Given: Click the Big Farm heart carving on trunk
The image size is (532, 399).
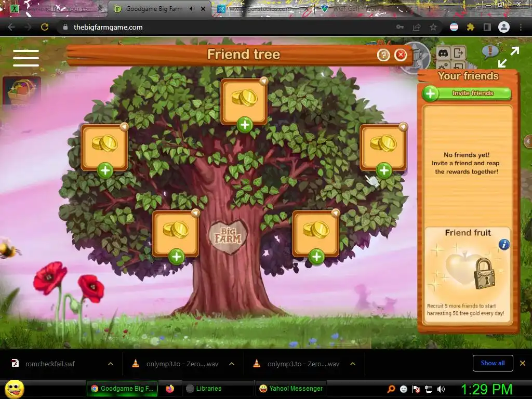Looking at the screenshot, I should (x=228, y=236).
